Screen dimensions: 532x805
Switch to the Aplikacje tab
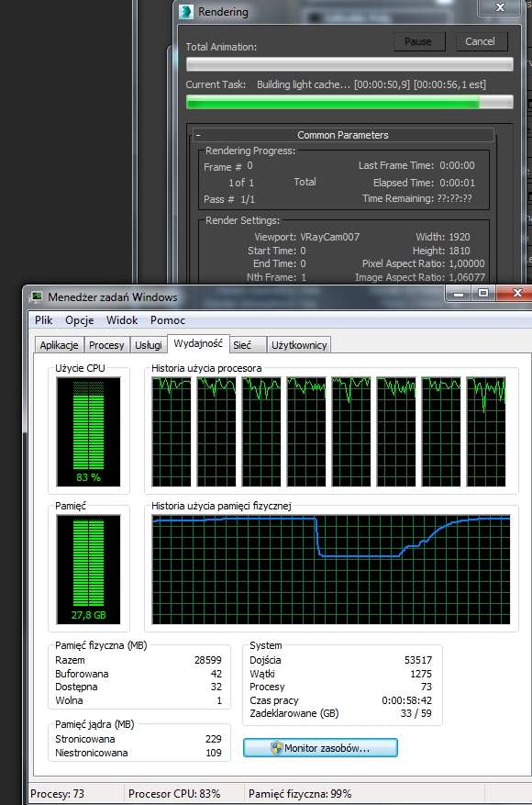59,345
